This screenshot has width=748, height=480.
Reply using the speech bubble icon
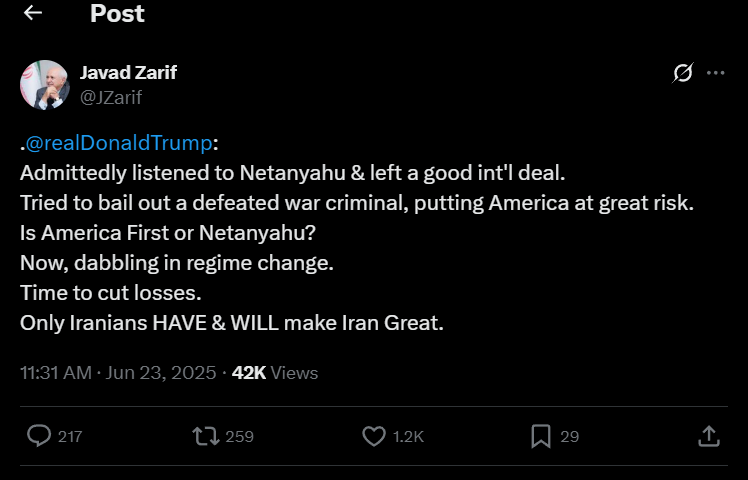click(x=39, y=436)
